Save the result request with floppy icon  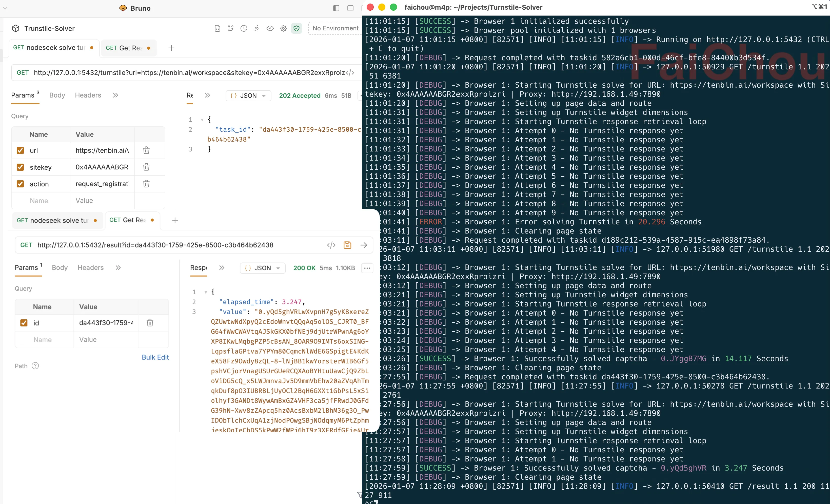(x=347, y=245)
